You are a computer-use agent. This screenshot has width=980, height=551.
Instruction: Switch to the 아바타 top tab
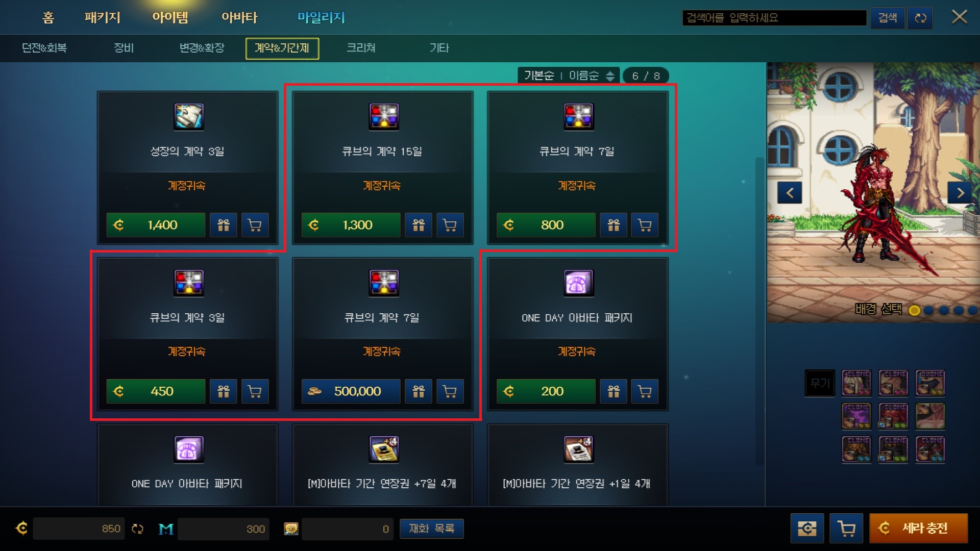click(239, 17)
